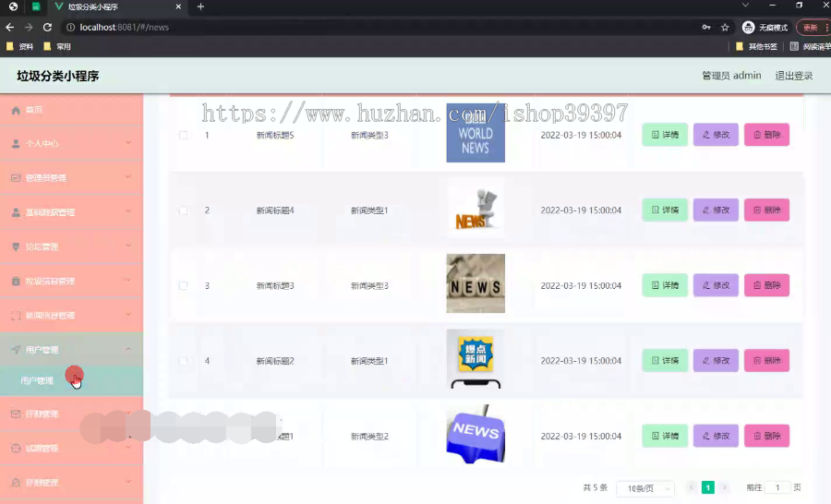
Task: Click the incognito 无痕模式 icon
Action: coord(748,27)
